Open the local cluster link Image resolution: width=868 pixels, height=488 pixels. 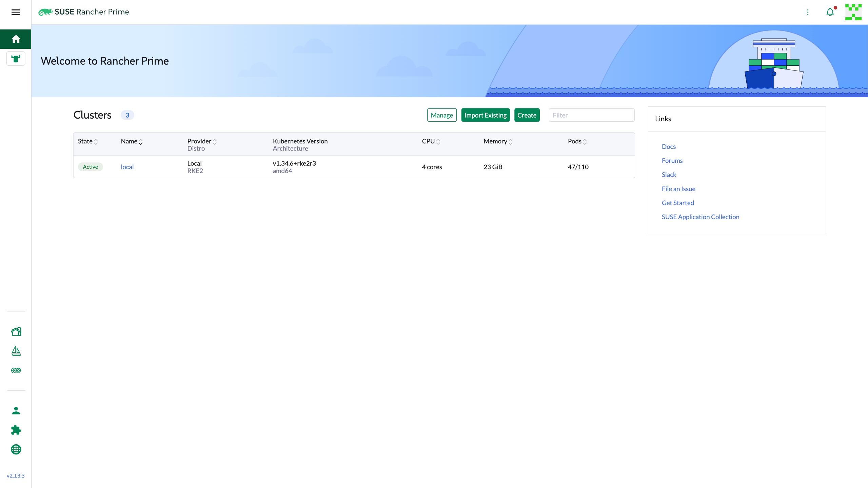pos(127,167)
